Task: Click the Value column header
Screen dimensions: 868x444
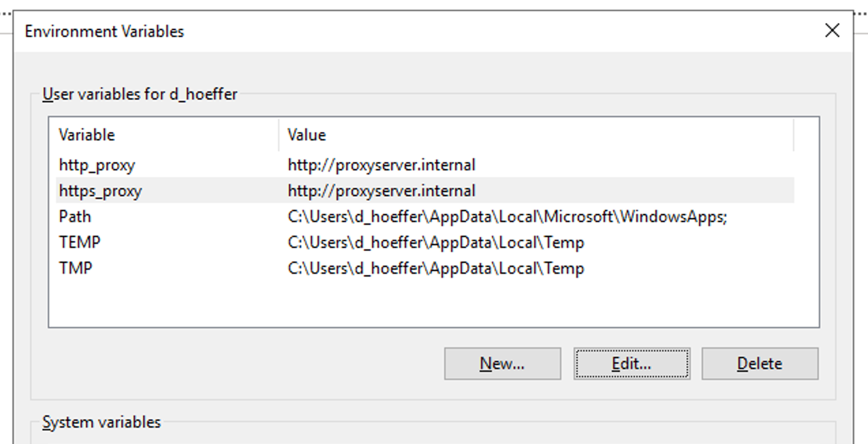Action: coord(307,135)
